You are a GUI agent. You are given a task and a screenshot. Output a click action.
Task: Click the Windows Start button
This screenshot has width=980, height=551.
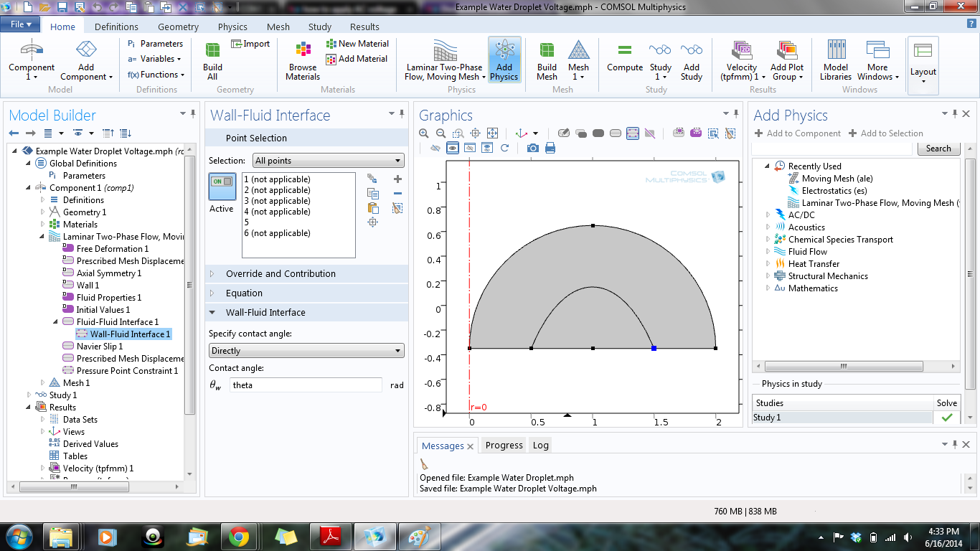17,537
